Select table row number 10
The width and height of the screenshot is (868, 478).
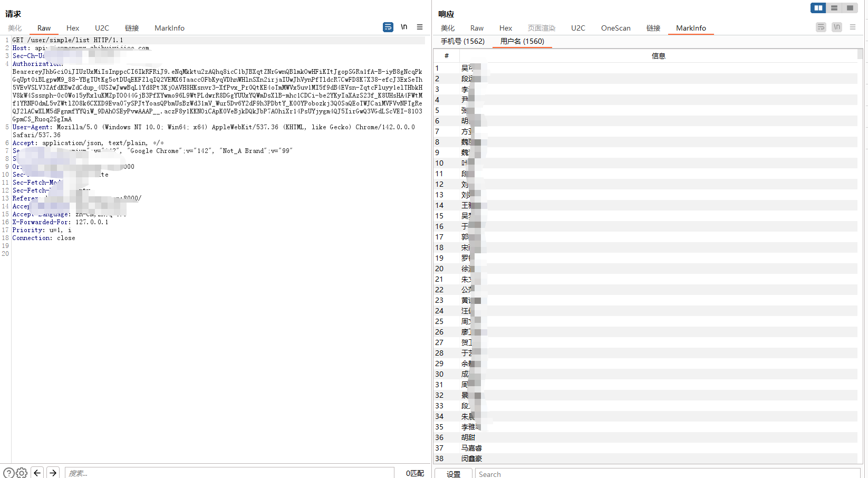point(645,163)
